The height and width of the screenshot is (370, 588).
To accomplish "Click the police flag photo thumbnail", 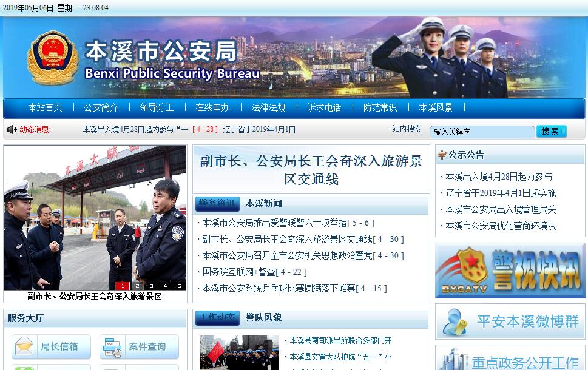I will (239, 352).
